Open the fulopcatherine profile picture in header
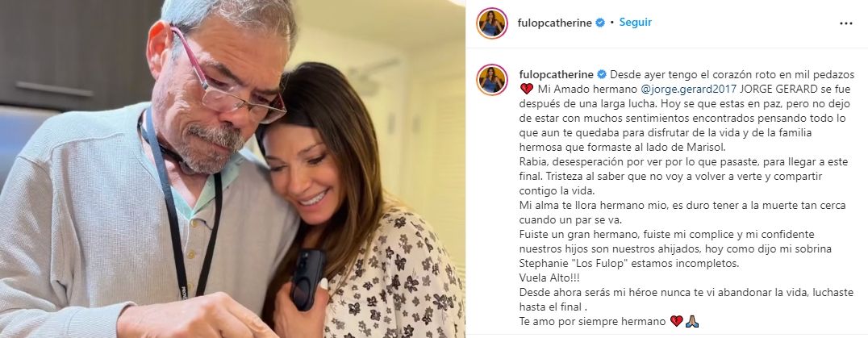868x338 pixels. pyautogui.click(x=491, y=23)
